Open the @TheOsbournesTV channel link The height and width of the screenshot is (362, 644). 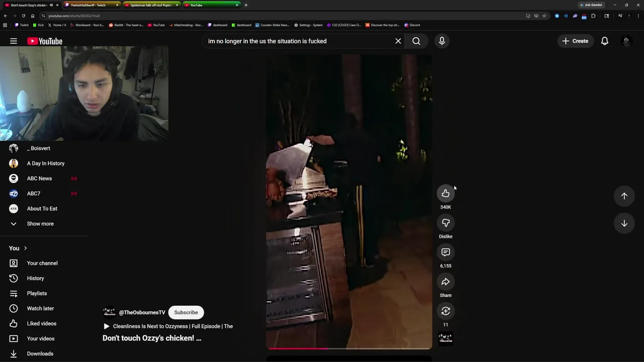[142, 312]
